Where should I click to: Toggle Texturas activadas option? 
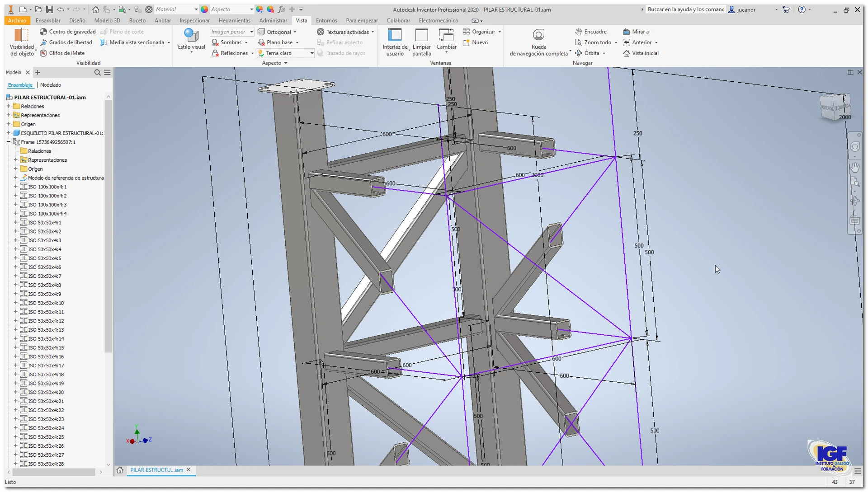(x=346, y=32)
